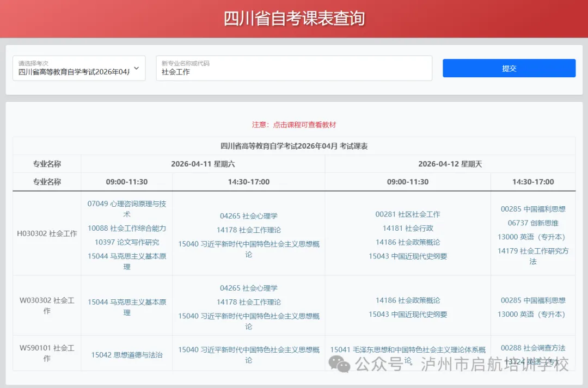
Task: Click the H030302 社会工作 major cell
Action: tap(47, 233)
